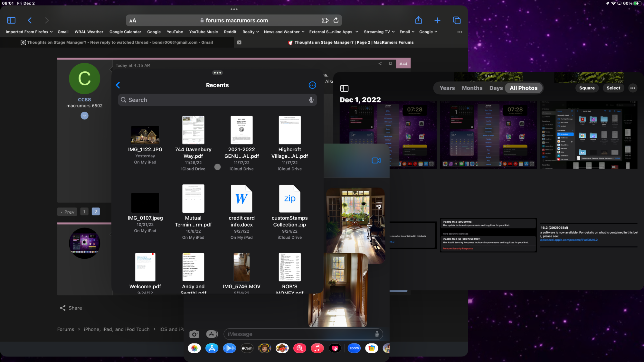Bookmark forum post #44
644x362 pixels.
(391, 64)
